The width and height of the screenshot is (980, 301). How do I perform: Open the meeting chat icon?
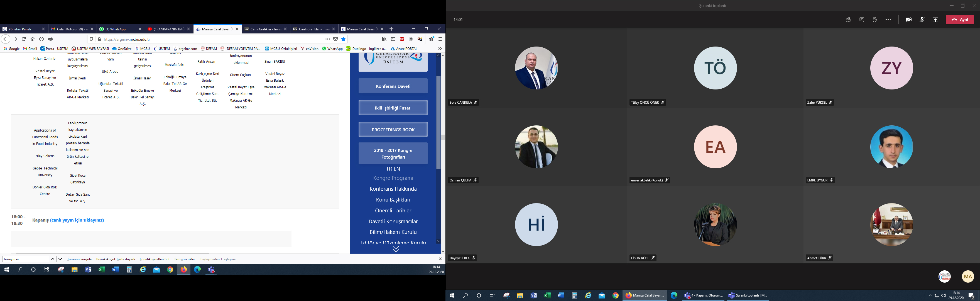coord(862,20)
